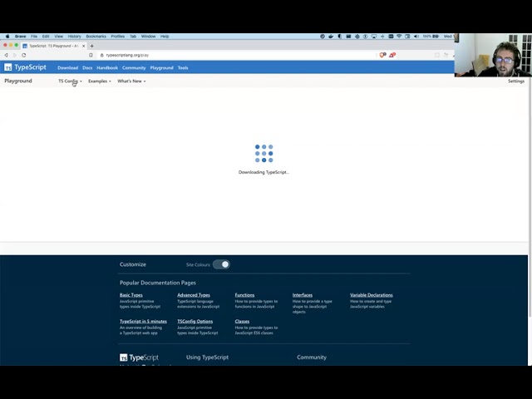
Task: Open the Edit menu
Action: [46, 37]
